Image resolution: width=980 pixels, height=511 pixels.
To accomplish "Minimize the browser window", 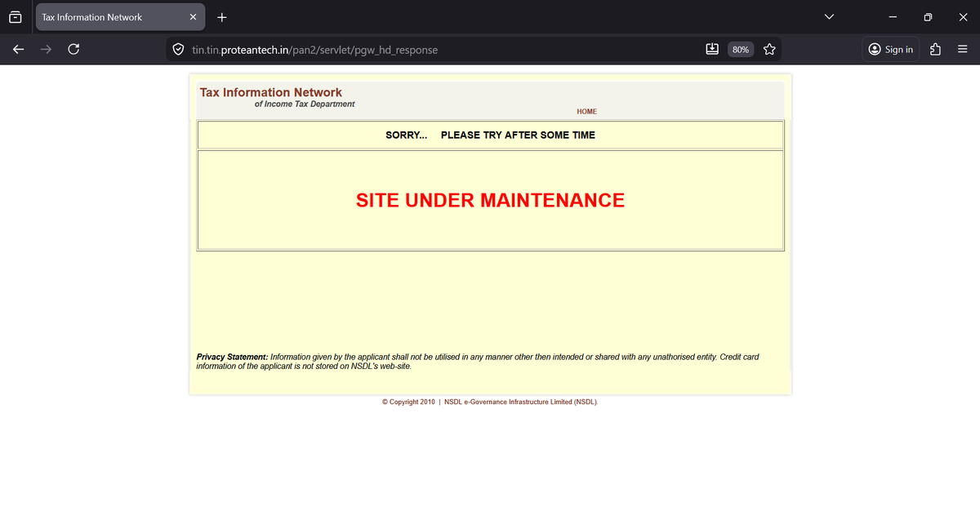I will point(893,17).
